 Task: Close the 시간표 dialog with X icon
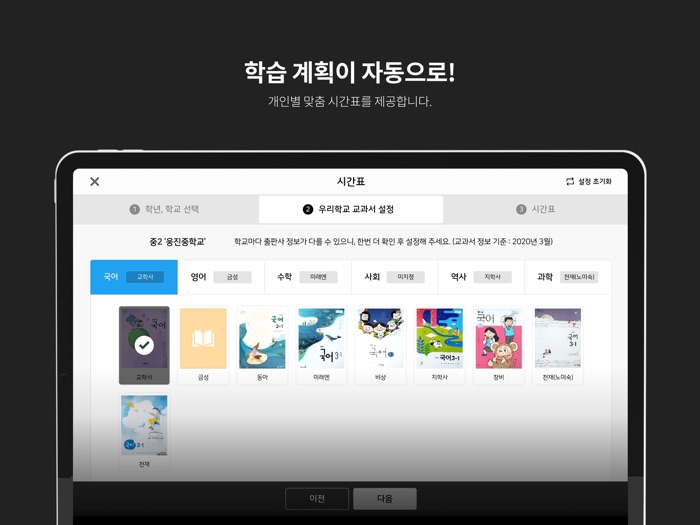(95, 182)
